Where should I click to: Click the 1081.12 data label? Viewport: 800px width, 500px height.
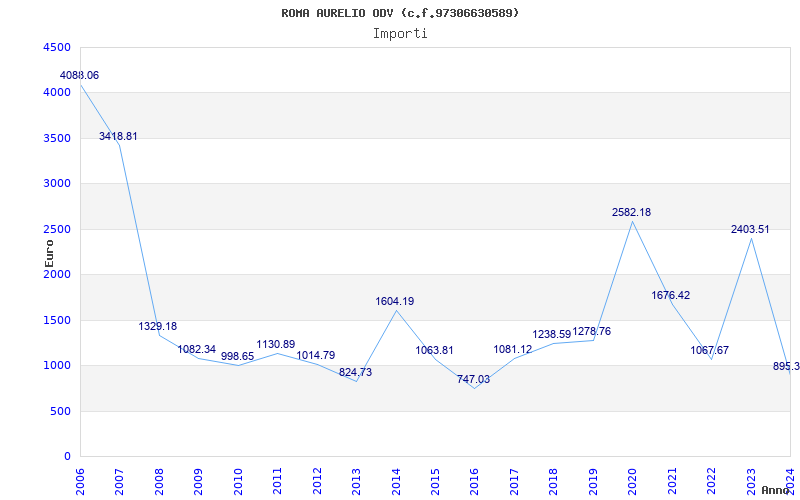pos(512,349)
